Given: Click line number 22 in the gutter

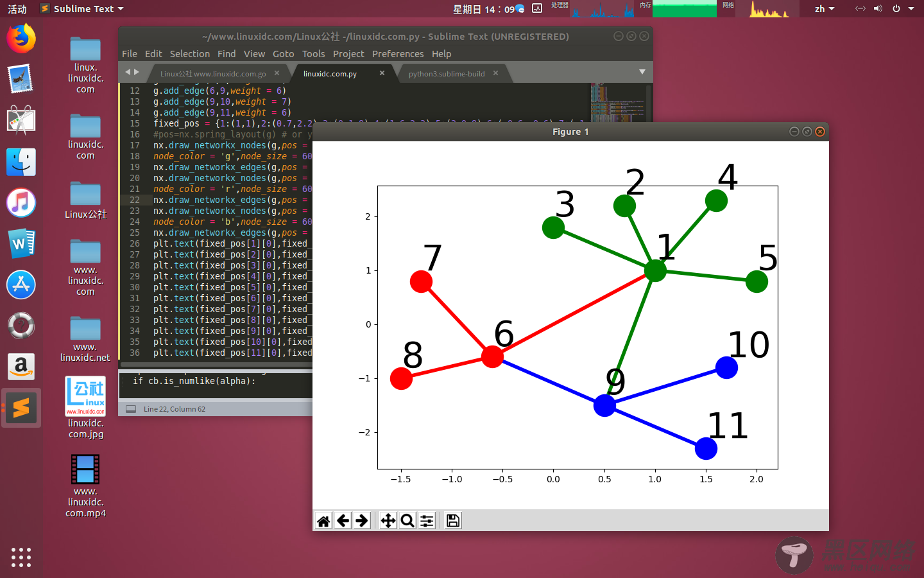Looking at the screenshot, I should pos(135,200).
